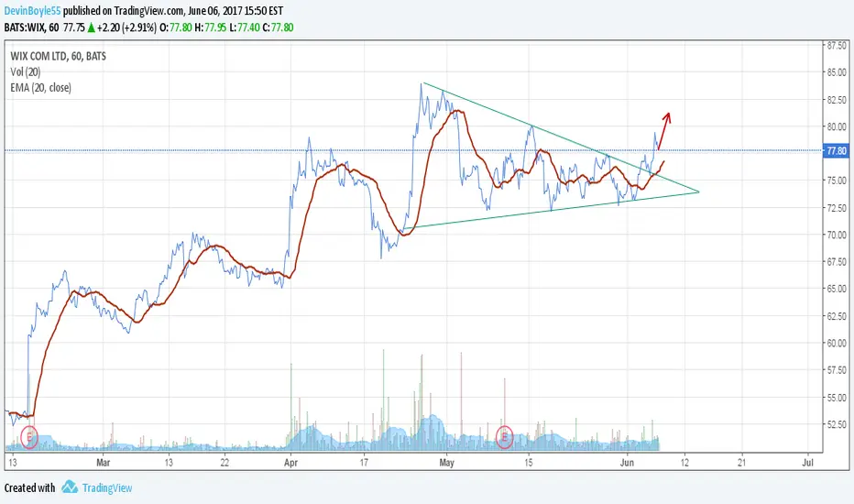The height and width of the screenshot is (504, 854).
Task: Click the 15 date axis label
Action: coord(529,463)
